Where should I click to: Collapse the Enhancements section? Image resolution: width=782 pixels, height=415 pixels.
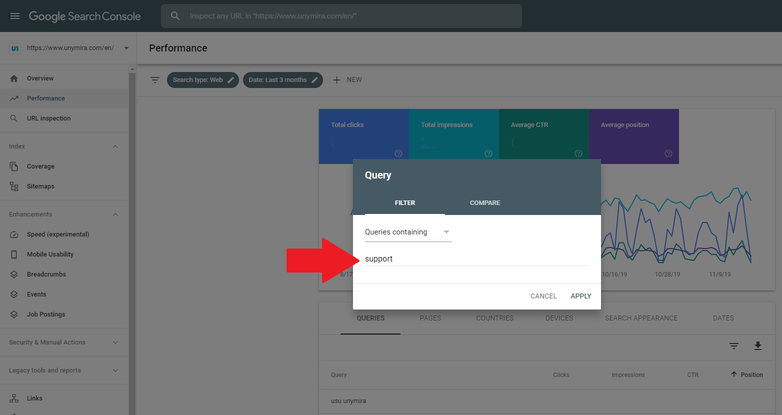tap(115, 214)
